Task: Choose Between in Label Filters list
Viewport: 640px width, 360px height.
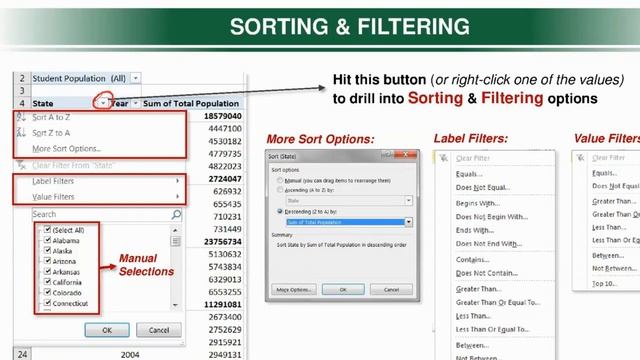Action: tap(473, 345)
